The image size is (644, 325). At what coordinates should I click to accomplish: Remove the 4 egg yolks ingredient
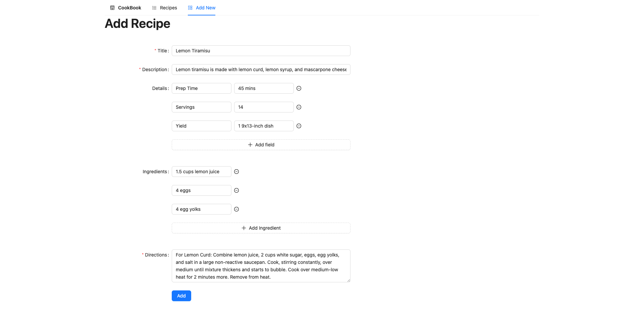(236, 209)
